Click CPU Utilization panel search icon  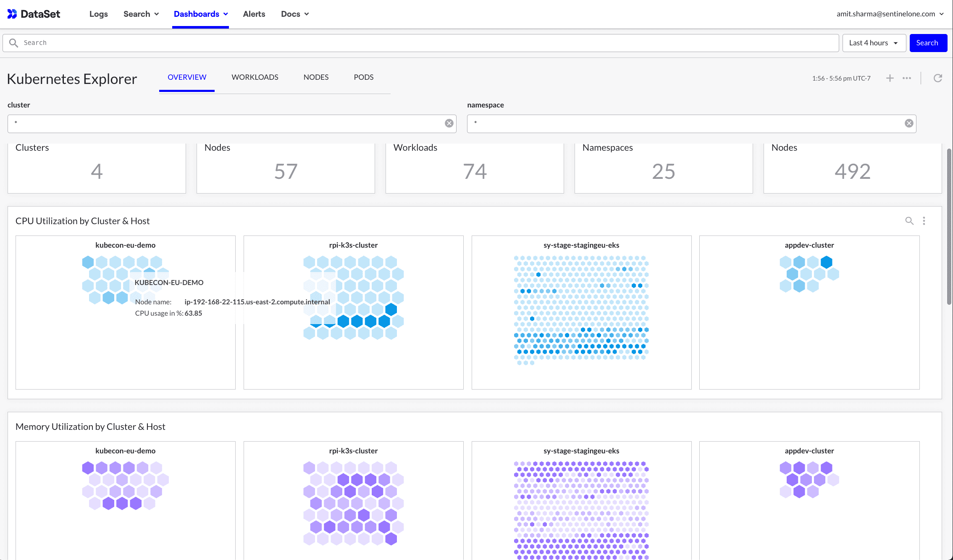[x=909, y=221]
